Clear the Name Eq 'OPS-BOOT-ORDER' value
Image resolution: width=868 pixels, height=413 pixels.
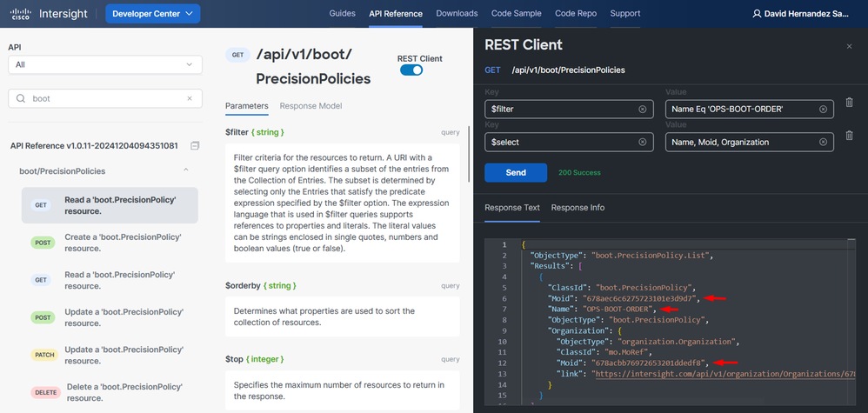pyautogui.click(x=823, y=109)
